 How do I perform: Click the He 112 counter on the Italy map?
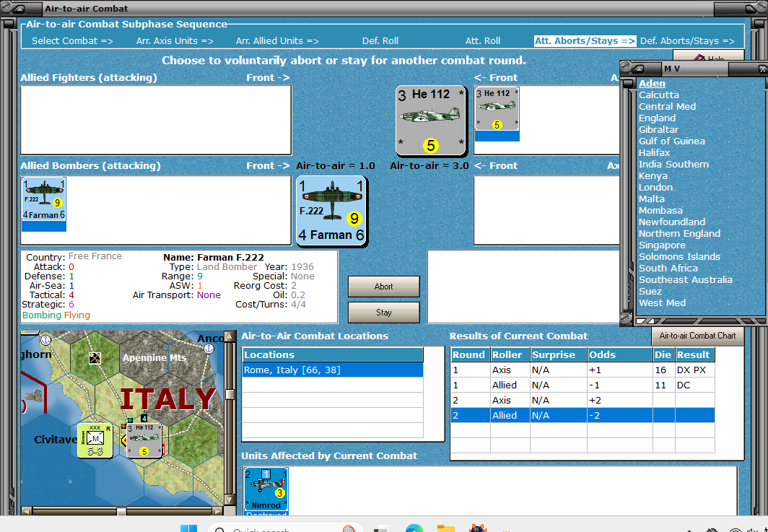point(144,440)
